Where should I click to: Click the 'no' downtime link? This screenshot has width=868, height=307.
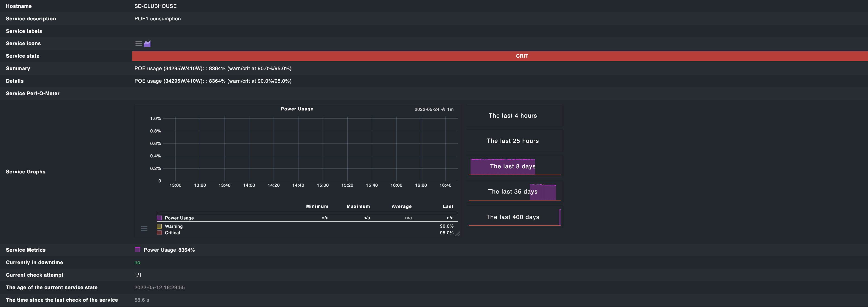[x=137, y=262]
